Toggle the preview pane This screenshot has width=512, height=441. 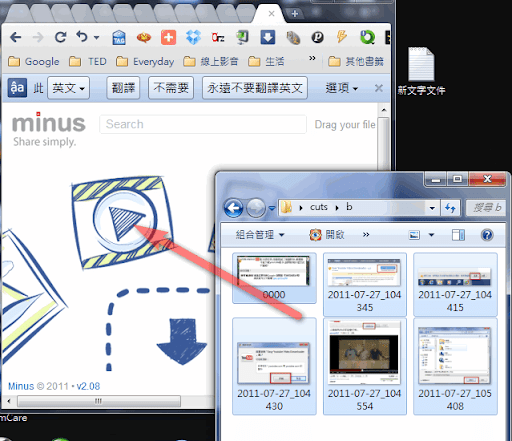tap(458, 235)
